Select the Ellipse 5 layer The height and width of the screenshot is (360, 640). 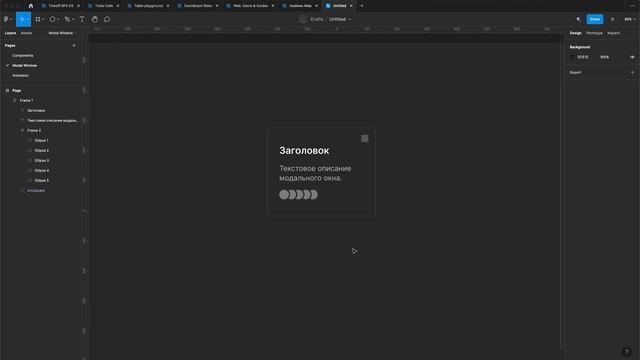[42, 180]
